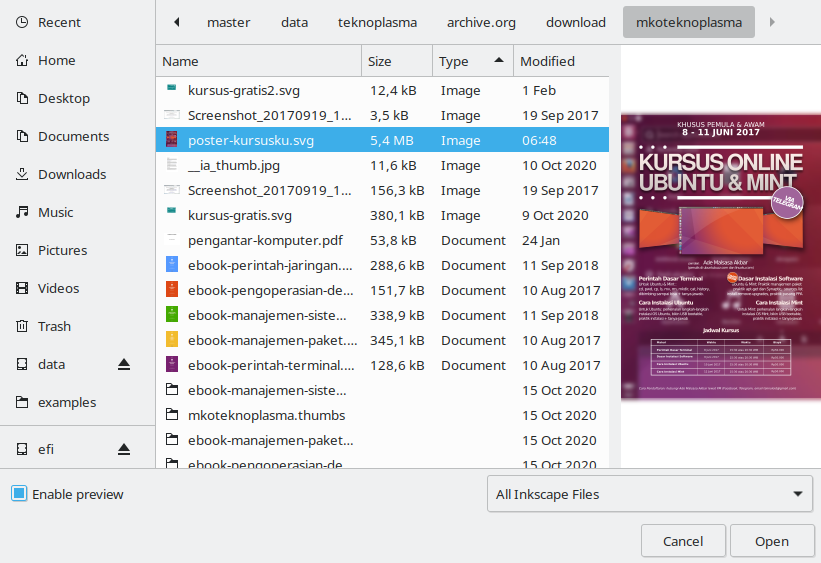Sort by the Type column header
This screenshot has width=821, height=563.
[x=473, y=61]
